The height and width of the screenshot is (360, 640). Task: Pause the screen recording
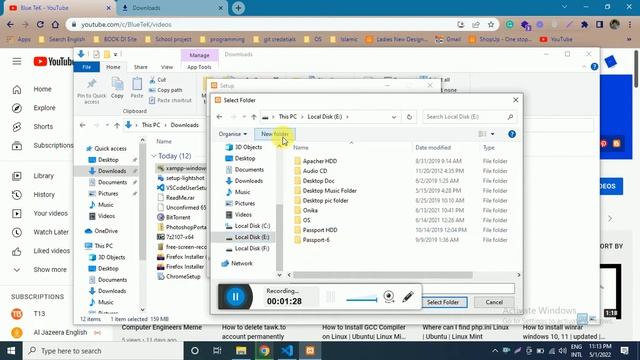click(236, 297)
